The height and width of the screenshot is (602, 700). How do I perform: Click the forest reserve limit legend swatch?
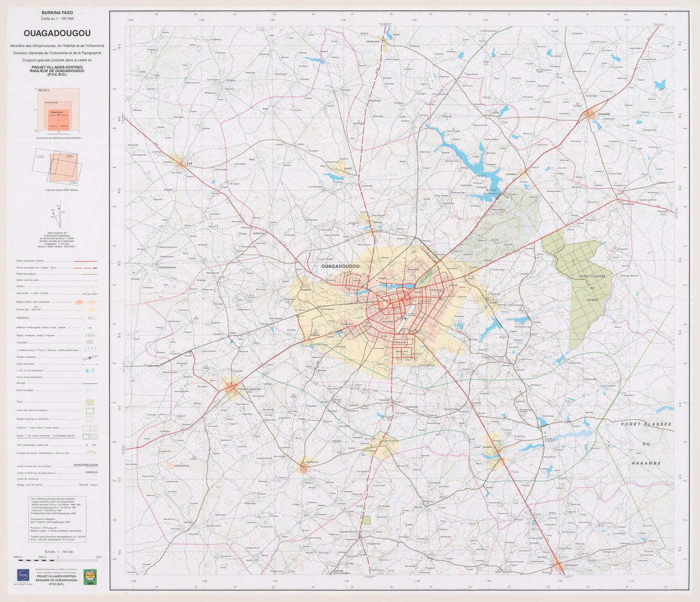click(x=90, y=411)
